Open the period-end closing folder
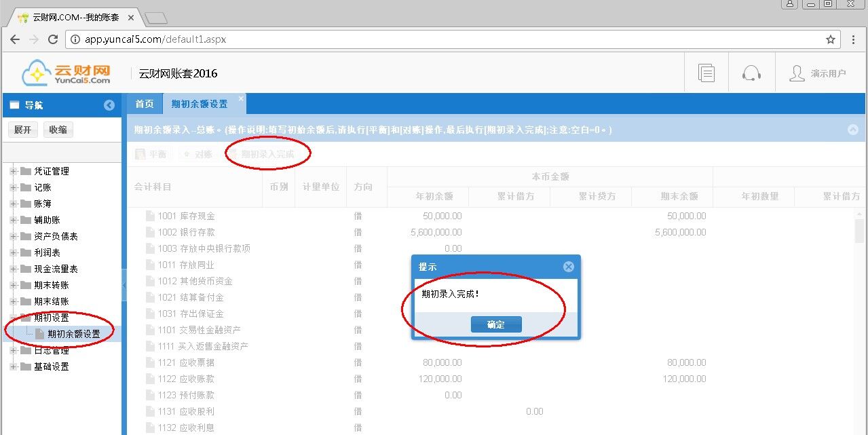This screenshot has width=868, height=435. 51,301
